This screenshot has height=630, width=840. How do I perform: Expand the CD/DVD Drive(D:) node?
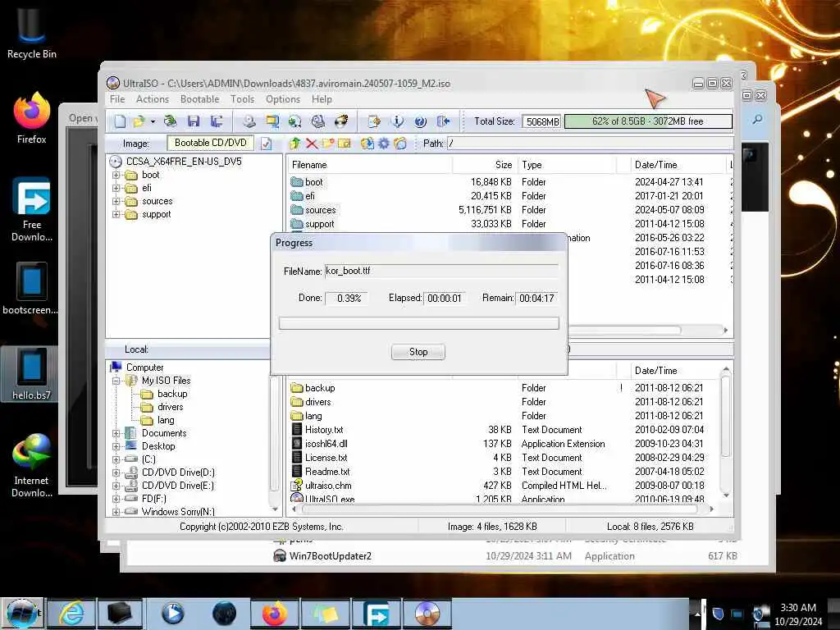[x=116, y=472]
